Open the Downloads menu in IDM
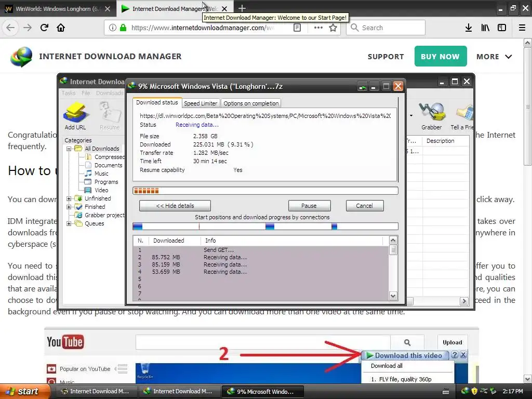 click(110, 93)
